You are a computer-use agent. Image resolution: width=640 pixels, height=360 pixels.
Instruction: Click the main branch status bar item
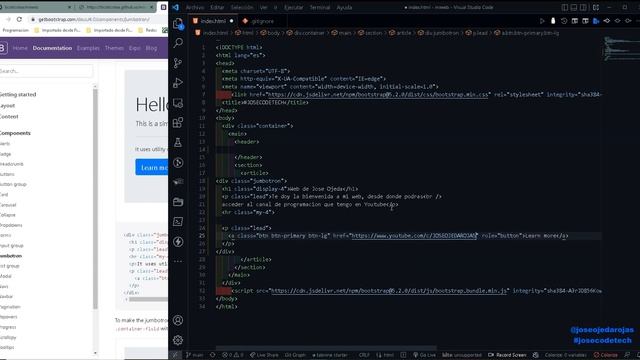click(195, 355)
